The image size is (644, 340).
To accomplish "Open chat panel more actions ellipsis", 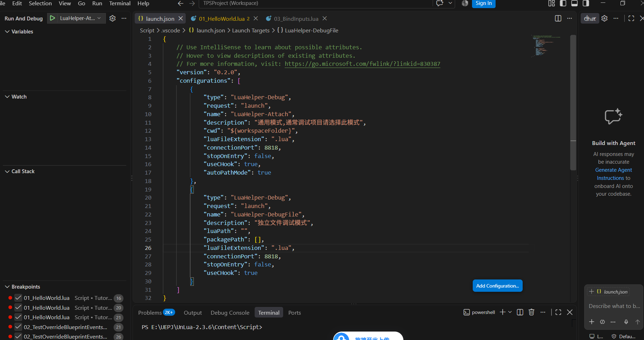I will [x=616, y=18].
